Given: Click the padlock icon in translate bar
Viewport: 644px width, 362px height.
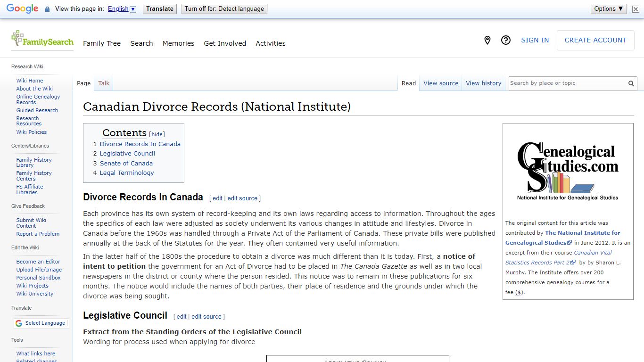Looking at the screenshot, I should coord(47,9).
